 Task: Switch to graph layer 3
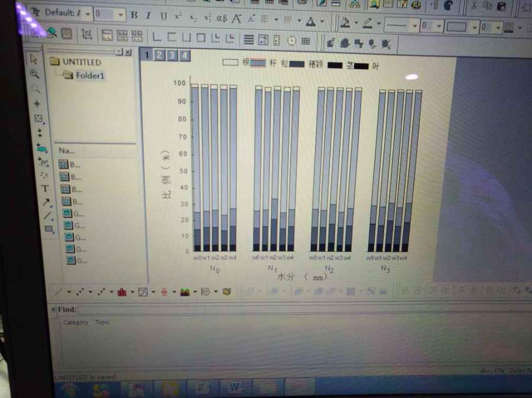171,56
